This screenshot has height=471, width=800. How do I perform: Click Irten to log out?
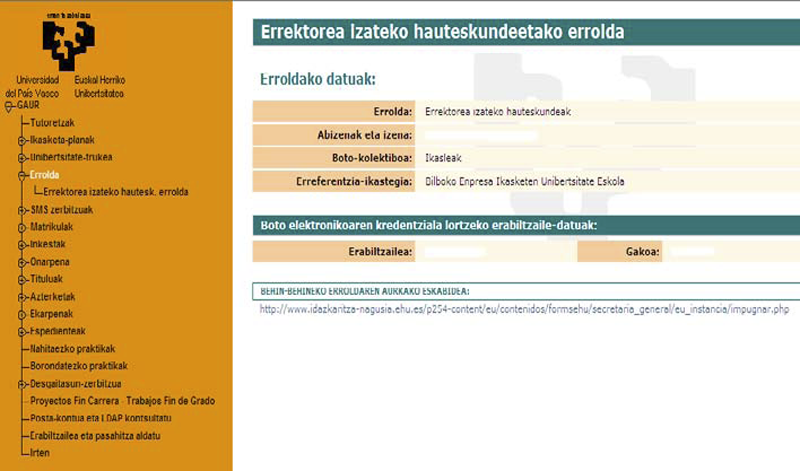click(x=41, y=453)
